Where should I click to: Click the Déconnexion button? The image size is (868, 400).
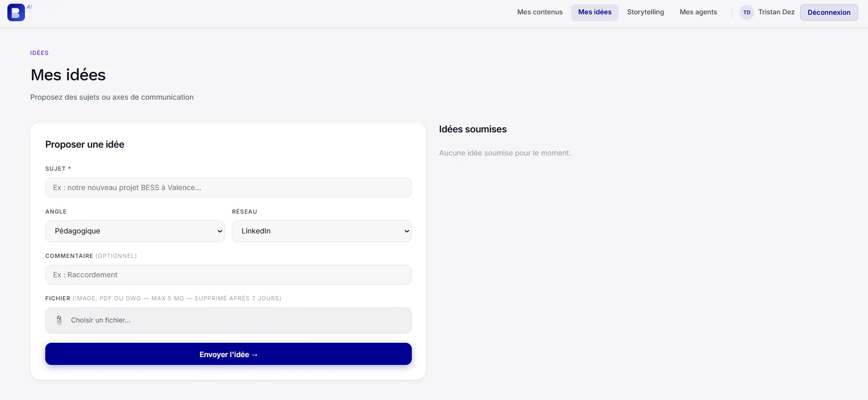829,12
